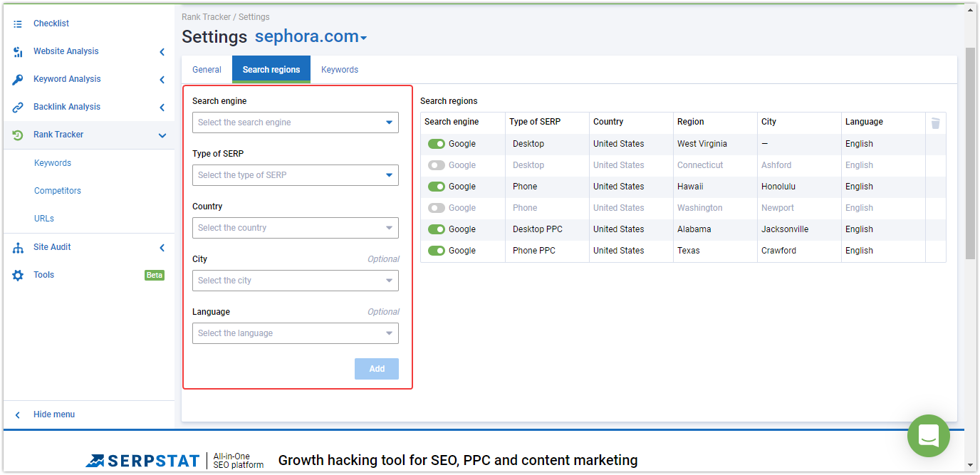Screen dimensions: 980x475
Task: Open the Type of SERP dropdown
Action: tap(296, 175)
